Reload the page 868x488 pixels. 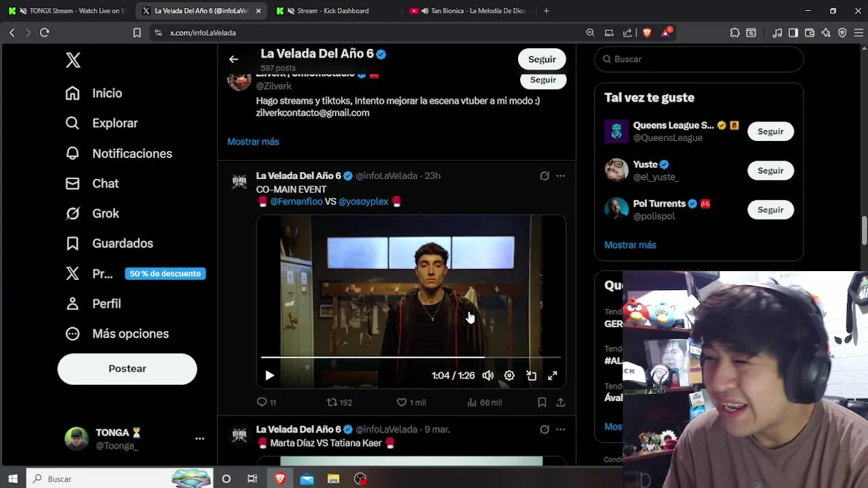45,33
